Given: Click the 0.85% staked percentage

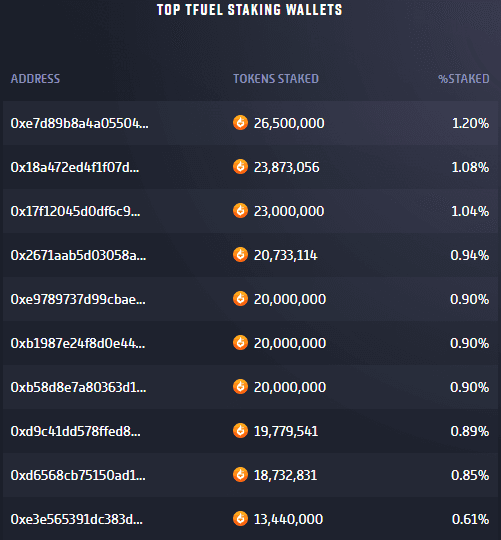Looking at the screenshot, I should click(x=470, y=476).
